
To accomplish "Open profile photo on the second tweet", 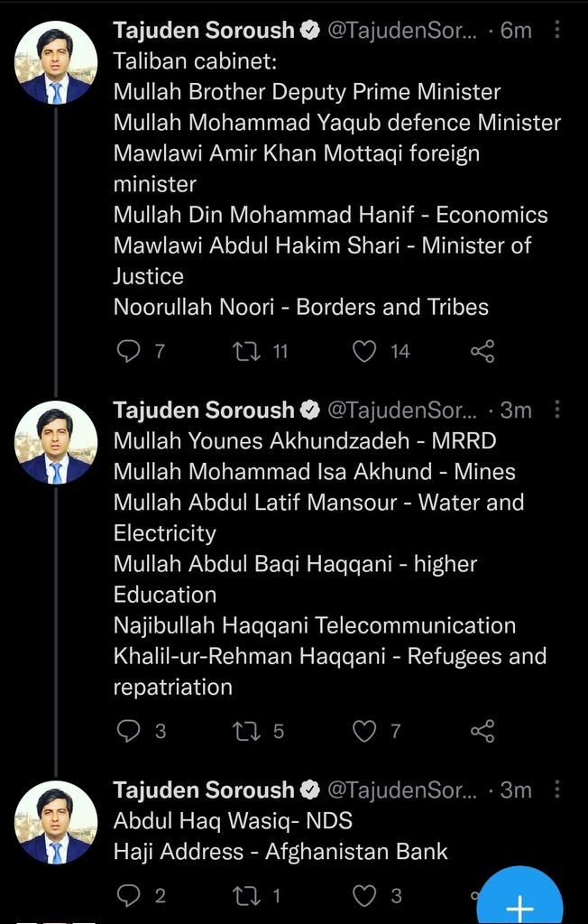I will [56, 442].
